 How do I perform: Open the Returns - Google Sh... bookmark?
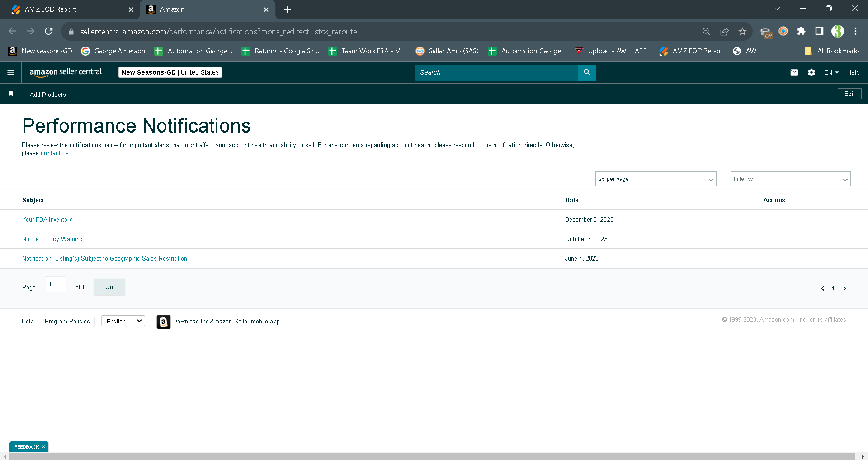280,51
